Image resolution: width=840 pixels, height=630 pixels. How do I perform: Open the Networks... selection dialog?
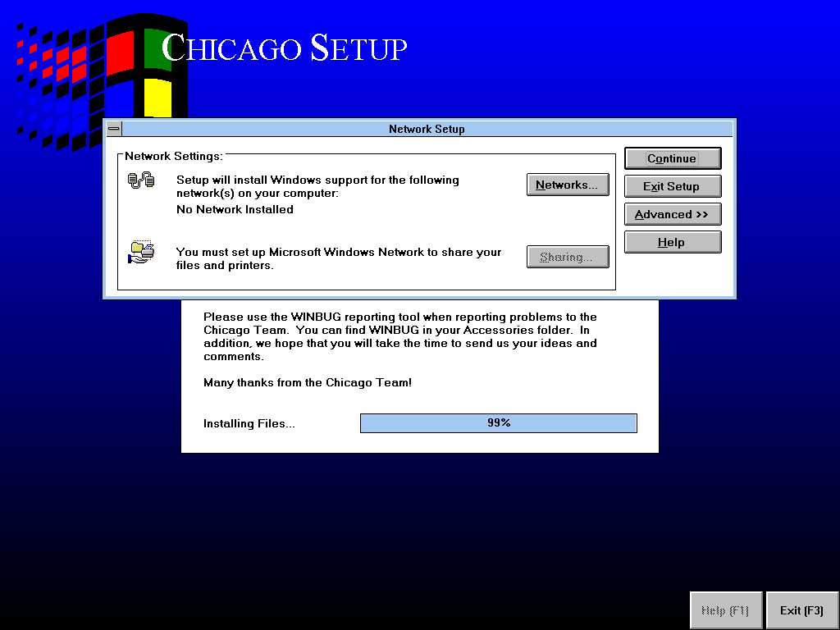coord(568,185)
